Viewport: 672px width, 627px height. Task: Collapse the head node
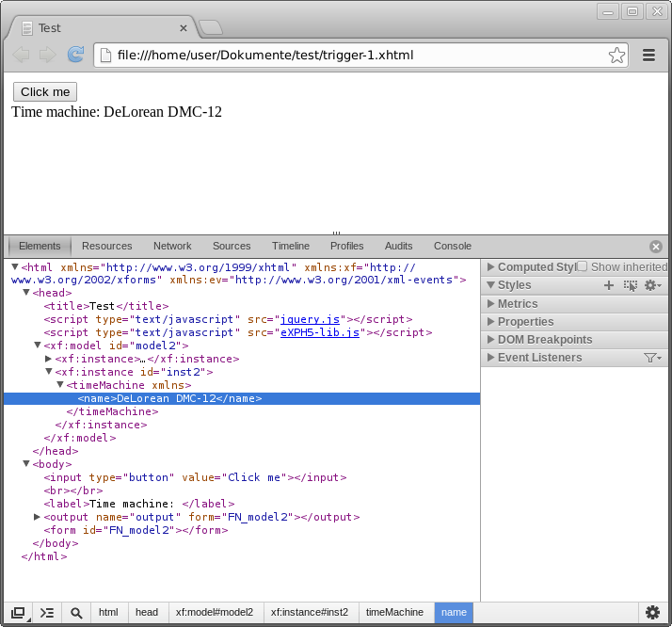[26, 292]
